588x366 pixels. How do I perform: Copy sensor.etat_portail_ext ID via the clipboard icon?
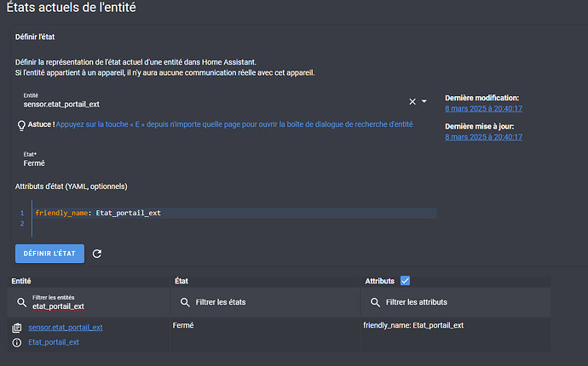17,328
